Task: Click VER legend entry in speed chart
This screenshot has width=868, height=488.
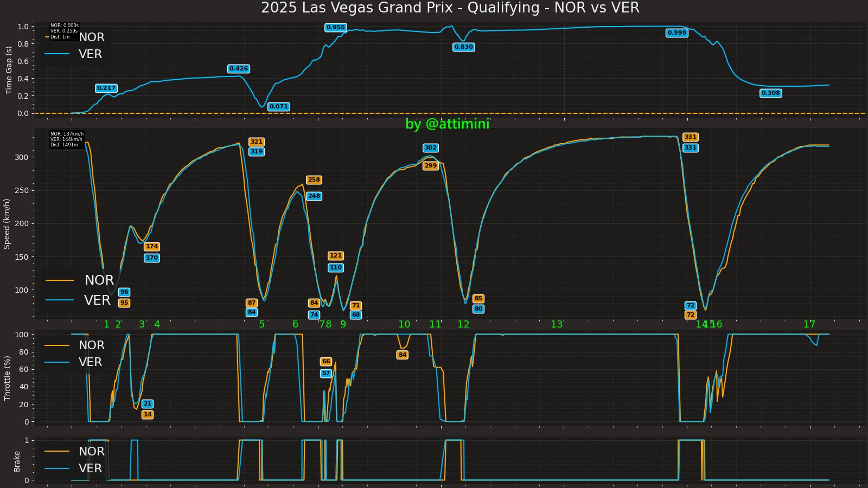Action: 79,300
